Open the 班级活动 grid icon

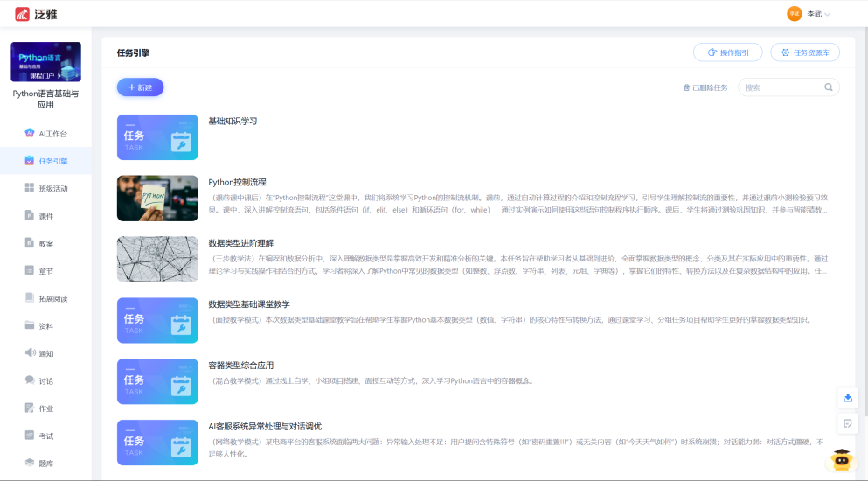tap(30, 188)
